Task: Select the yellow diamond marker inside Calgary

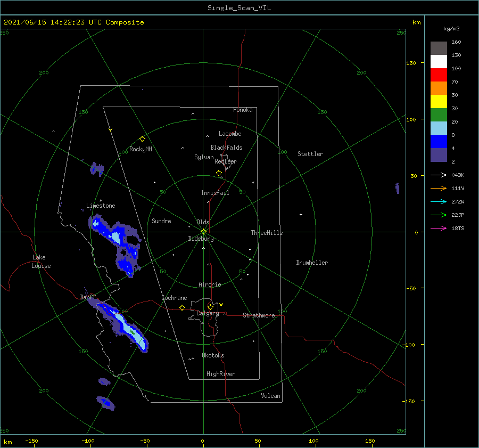Action: (210, 307)
